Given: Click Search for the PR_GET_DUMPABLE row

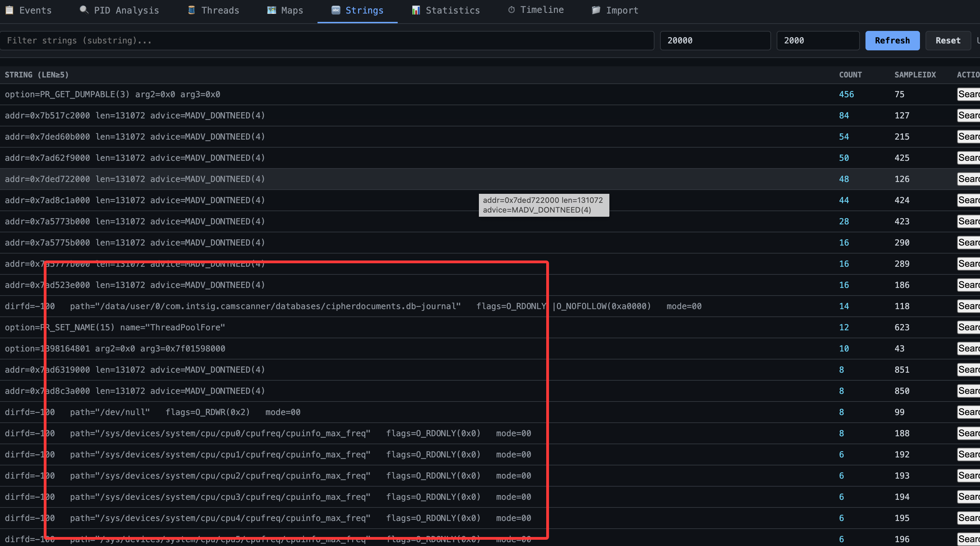Looking at the screenshot, I should click(968, 94).
